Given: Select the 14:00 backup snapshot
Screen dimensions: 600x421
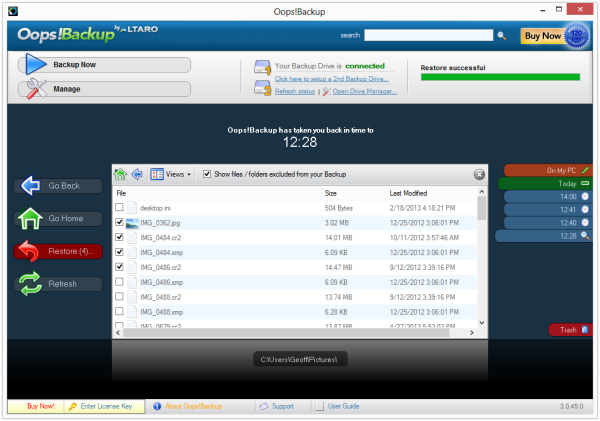Looking at the screenshot, I should pos(547,197).
